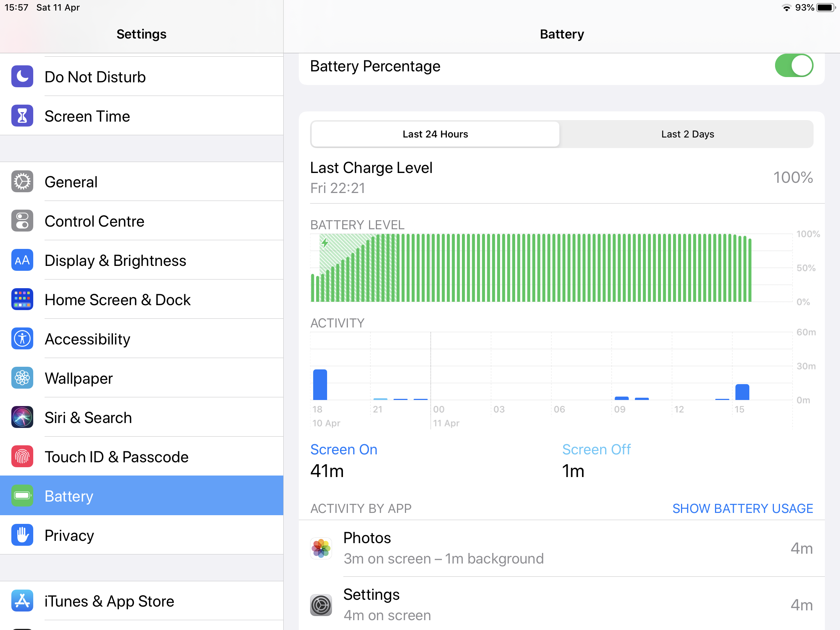
Task: Tap the Settings app activity row
Action: click(561, 605)
